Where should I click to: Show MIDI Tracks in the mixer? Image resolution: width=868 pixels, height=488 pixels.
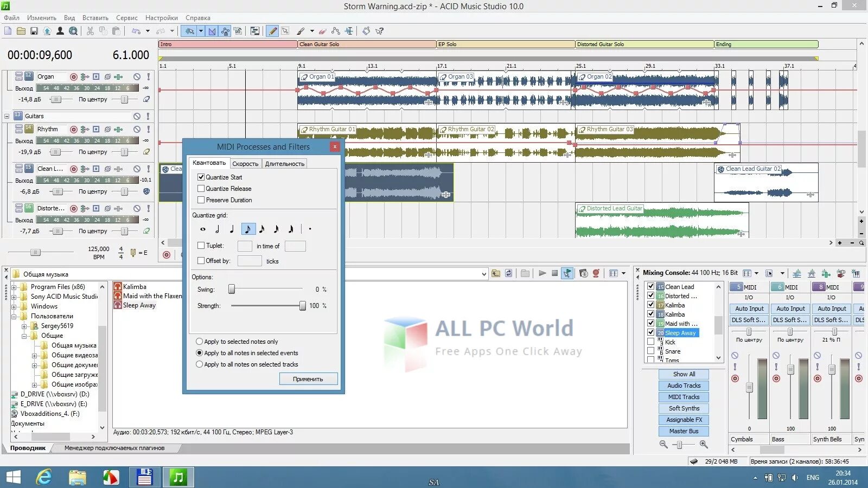(x=684, y=397)
